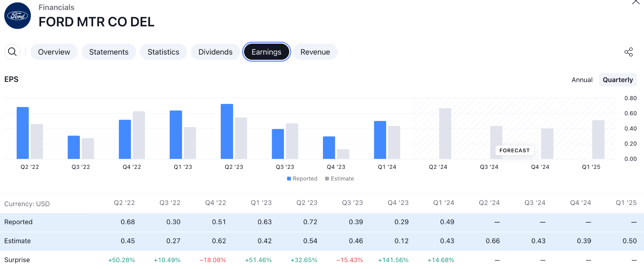644x269 pixels.
Task: Click the Currency: USD label
Action: coord(27,204)
